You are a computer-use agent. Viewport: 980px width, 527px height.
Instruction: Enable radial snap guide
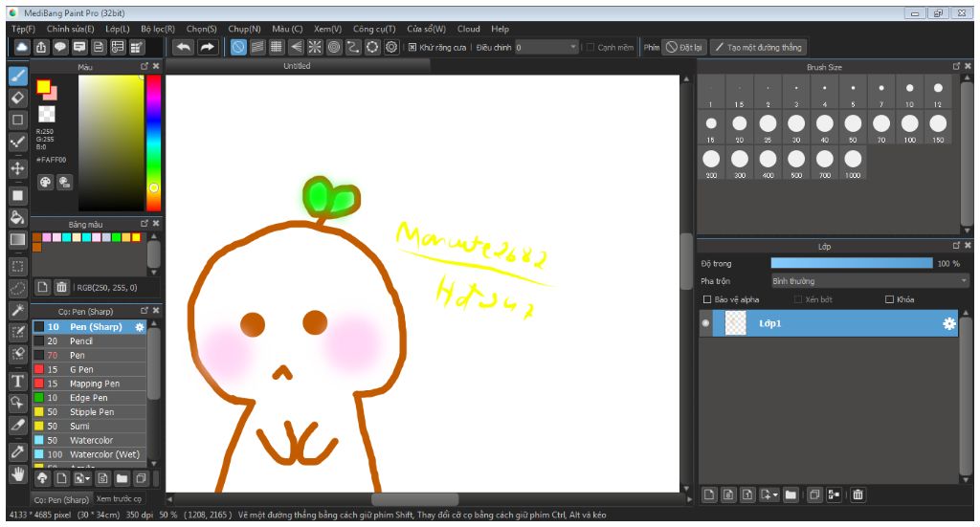(315, 48)
